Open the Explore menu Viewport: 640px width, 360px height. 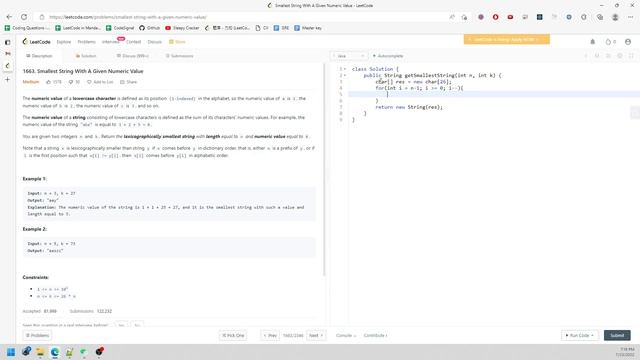coord(64,42)
